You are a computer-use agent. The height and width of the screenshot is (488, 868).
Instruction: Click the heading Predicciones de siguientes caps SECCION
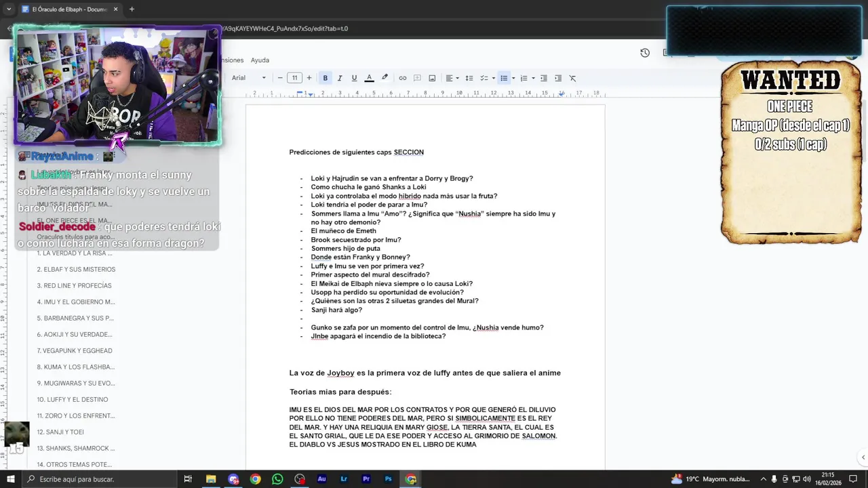pyautogui.click(x=356, y=152)
